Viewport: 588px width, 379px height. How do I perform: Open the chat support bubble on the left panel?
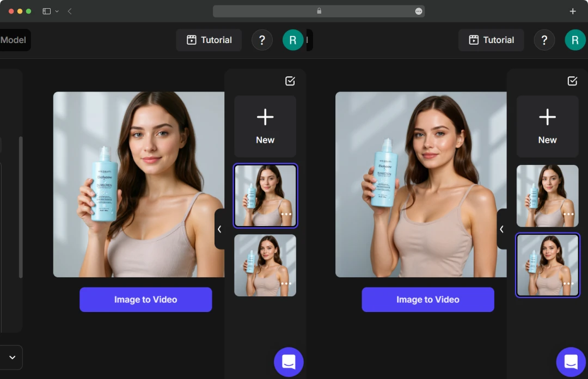288,362
